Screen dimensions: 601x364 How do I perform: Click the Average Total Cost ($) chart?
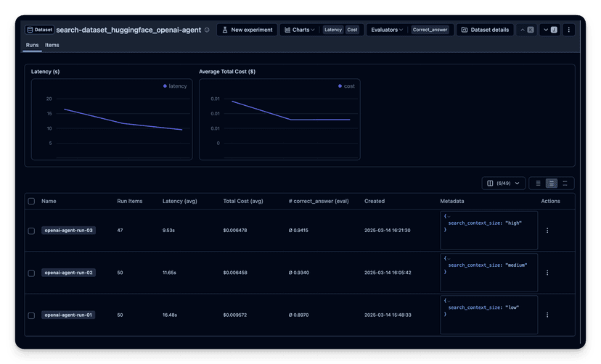tap(279, 120)
